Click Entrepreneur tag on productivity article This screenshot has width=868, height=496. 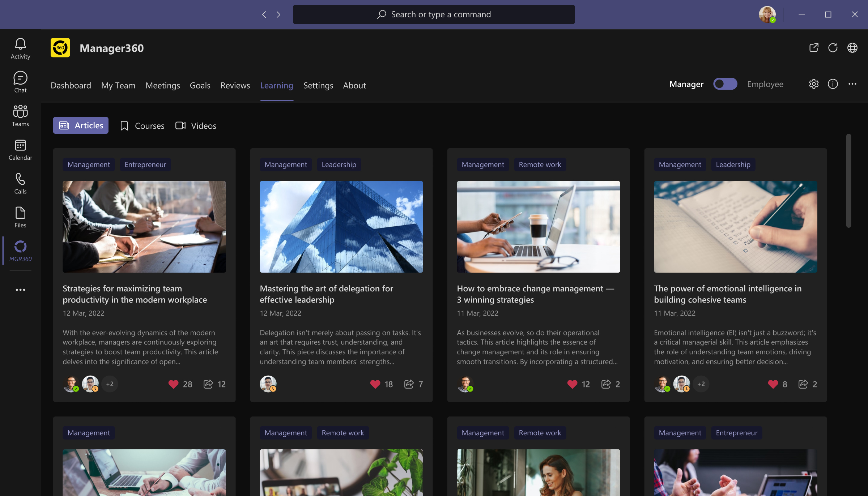[x=145, y=164]
